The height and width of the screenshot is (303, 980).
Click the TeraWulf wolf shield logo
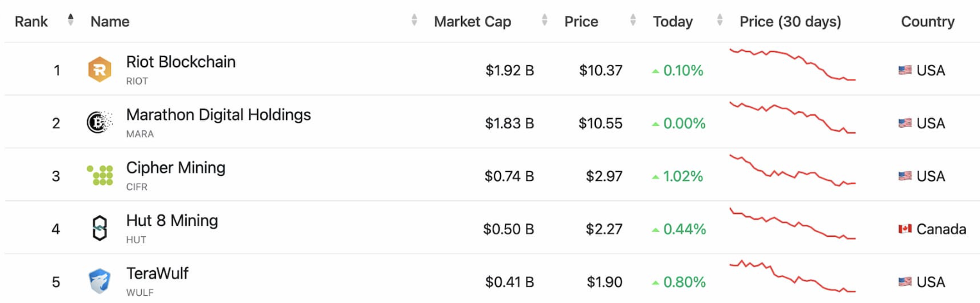[99, 281]
